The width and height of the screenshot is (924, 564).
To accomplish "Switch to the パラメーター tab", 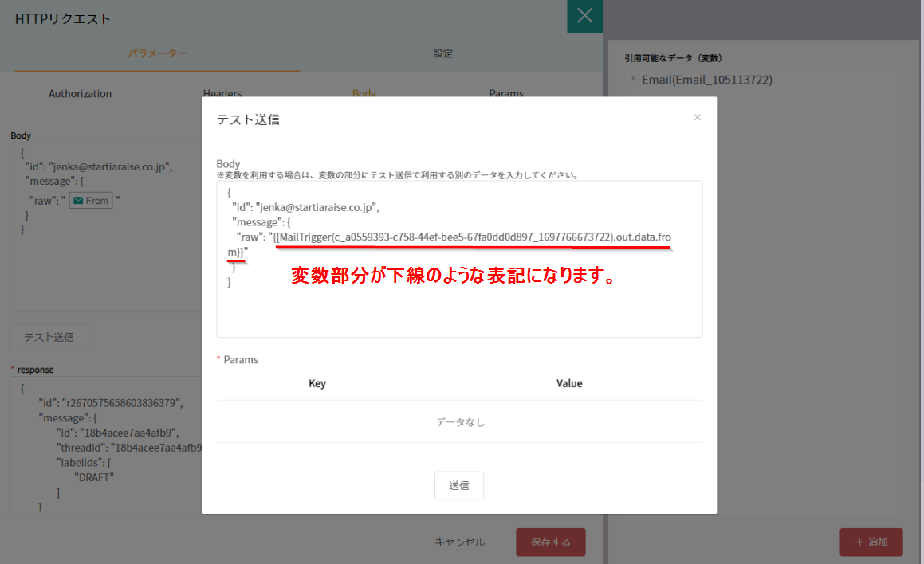I will [157, 53].
